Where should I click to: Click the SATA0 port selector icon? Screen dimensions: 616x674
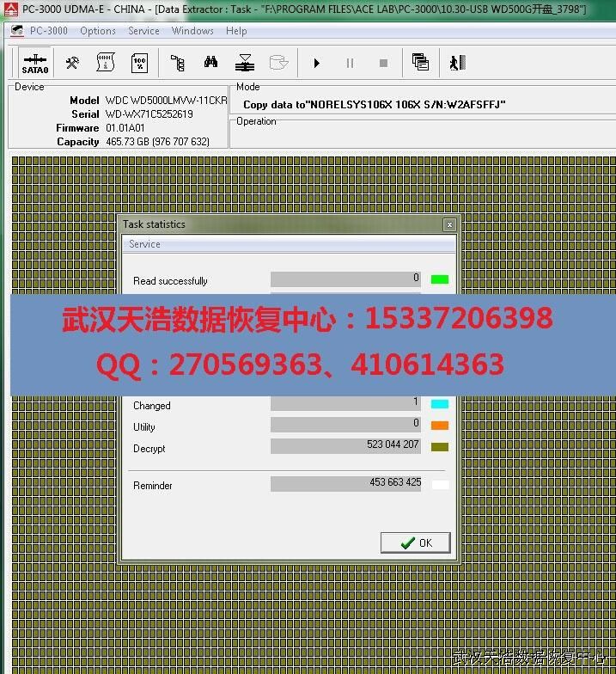point(35,63)
